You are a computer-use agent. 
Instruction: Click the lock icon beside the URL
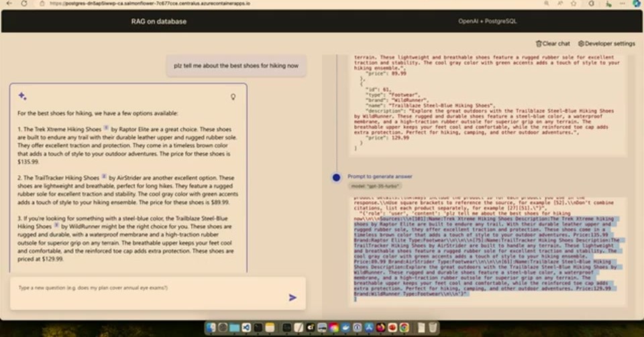click(x=42, y=3)
